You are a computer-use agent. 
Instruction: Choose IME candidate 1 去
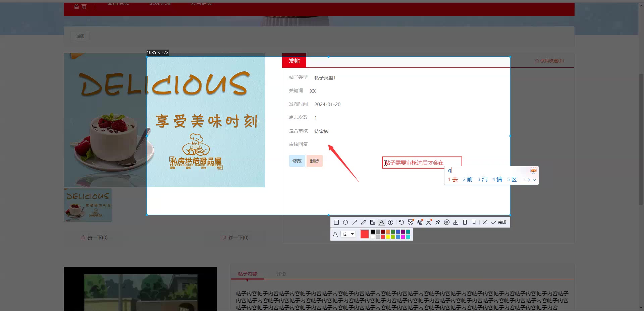[453, 180]
